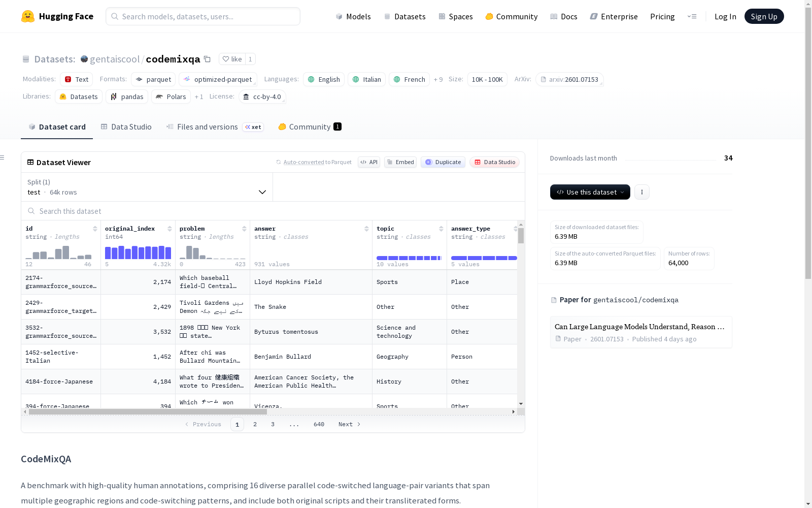Click the gentaiscool avatar icon
This screenshot has width=812, height=508.
84,59
